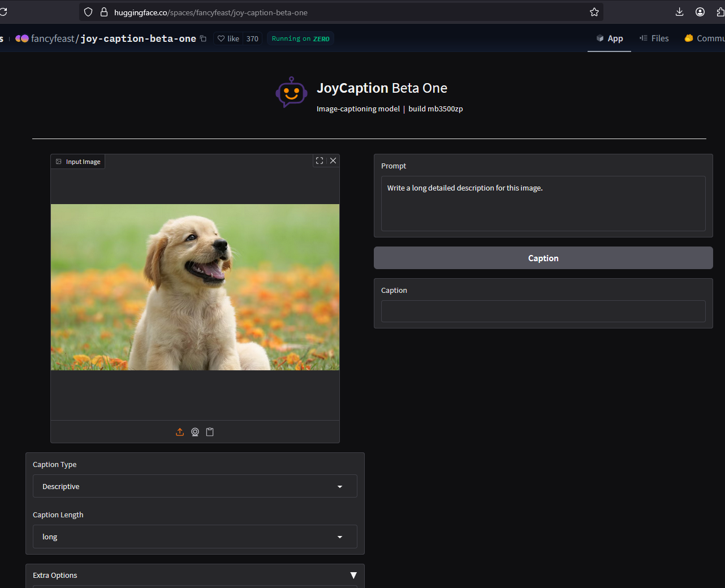This screenshot has height=588, width=725.
Task: Remove the input image with the X icon
Action: click(333, 161)
